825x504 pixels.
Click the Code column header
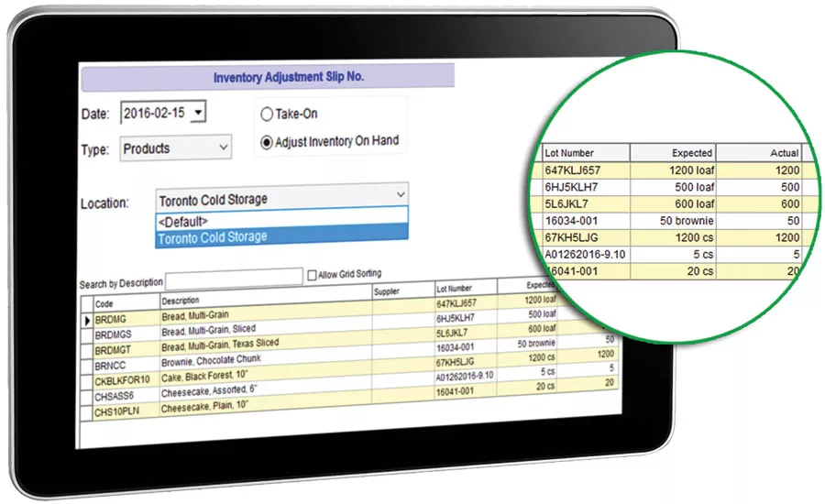[x=126, y=303]
